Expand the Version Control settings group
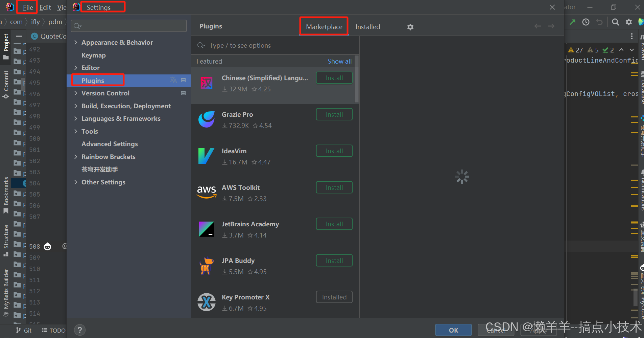Image resolution: width=644 pixels, height=338 pixels. (x=76, y=93)
